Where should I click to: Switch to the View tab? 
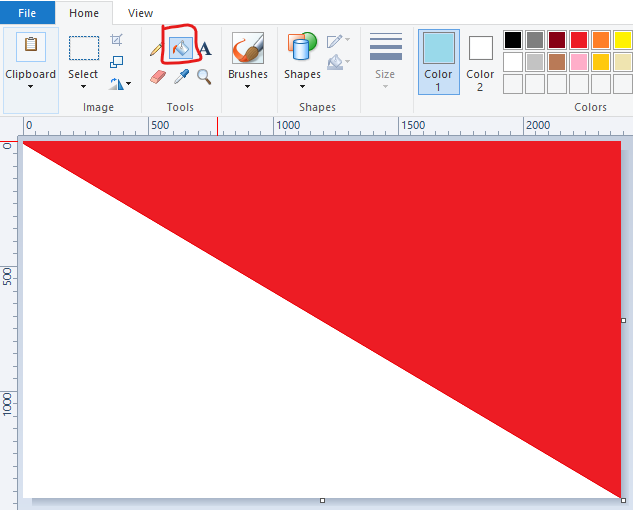tap(140, 13)
